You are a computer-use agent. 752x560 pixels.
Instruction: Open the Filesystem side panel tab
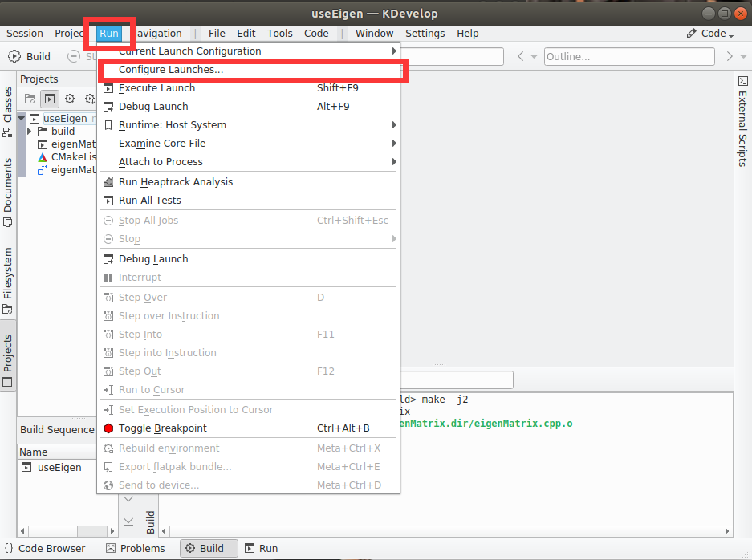[x=8, y=281]
